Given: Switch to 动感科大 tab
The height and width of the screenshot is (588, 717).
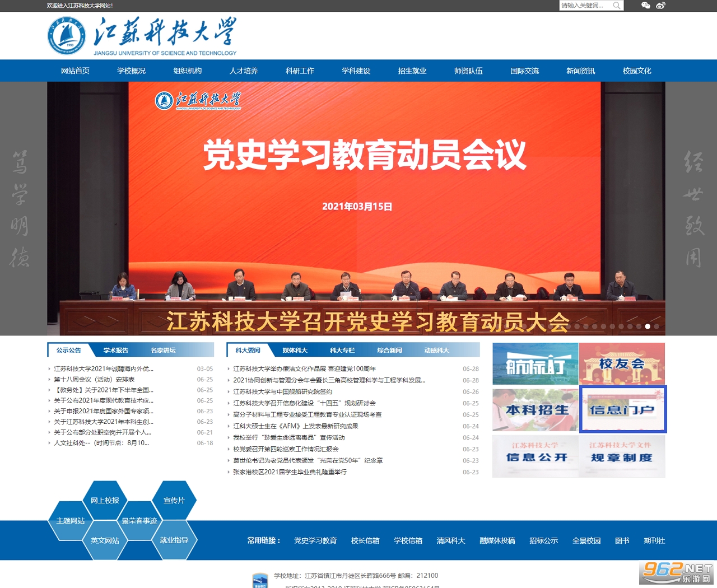Looking at the screenshot, I should tap(436, 350).
